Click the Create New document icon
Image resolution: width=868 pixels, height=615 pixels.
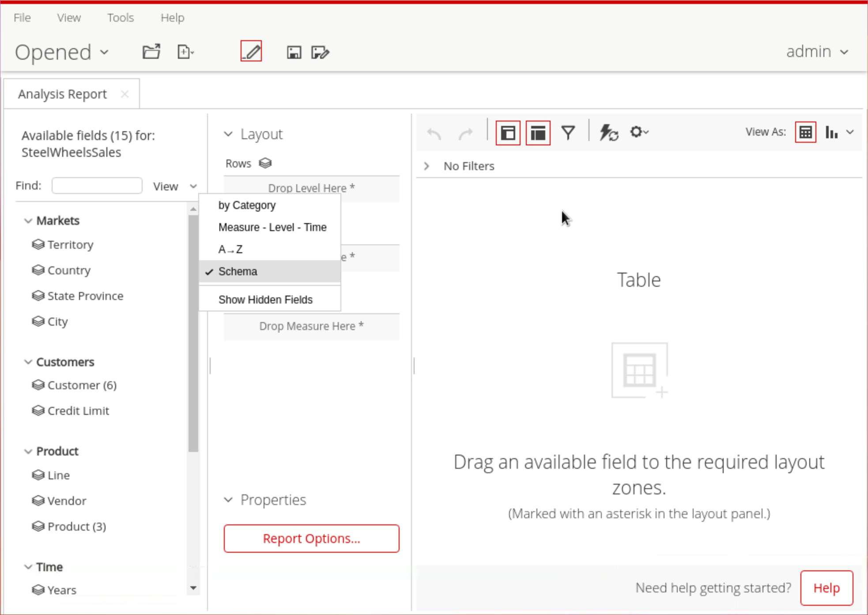[x=185, y=52]
